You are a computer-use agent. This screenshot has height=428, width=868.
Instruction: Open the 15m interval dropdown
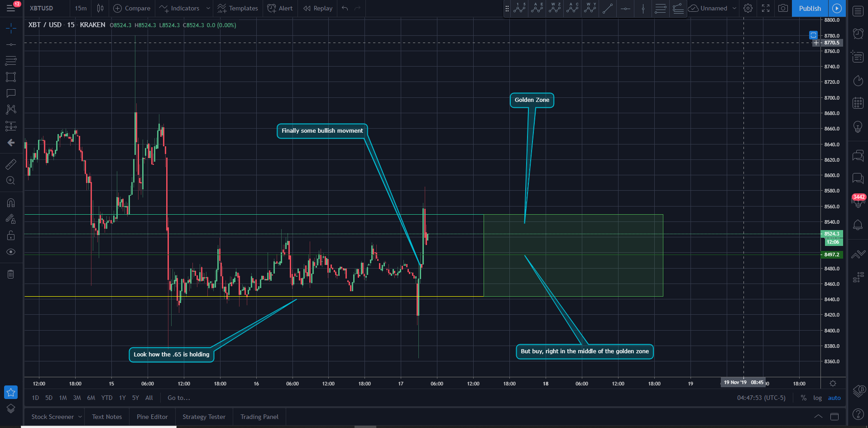[81, 8]
